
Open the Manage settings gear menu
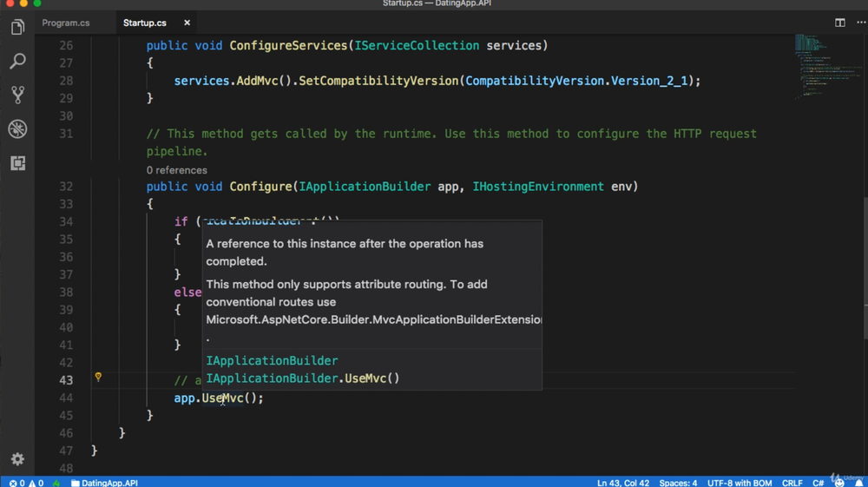click(x=17, y=458)
